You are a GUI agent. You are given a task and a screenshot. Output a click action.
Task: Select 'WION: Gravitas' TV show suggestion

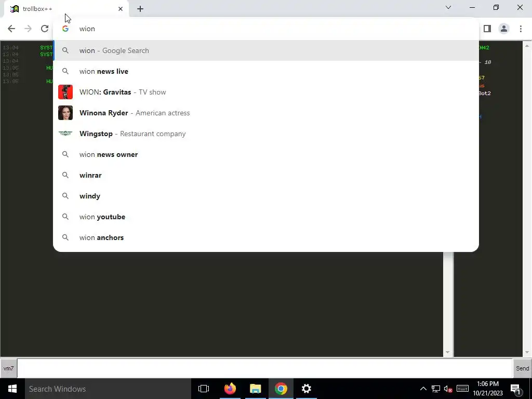266,92
